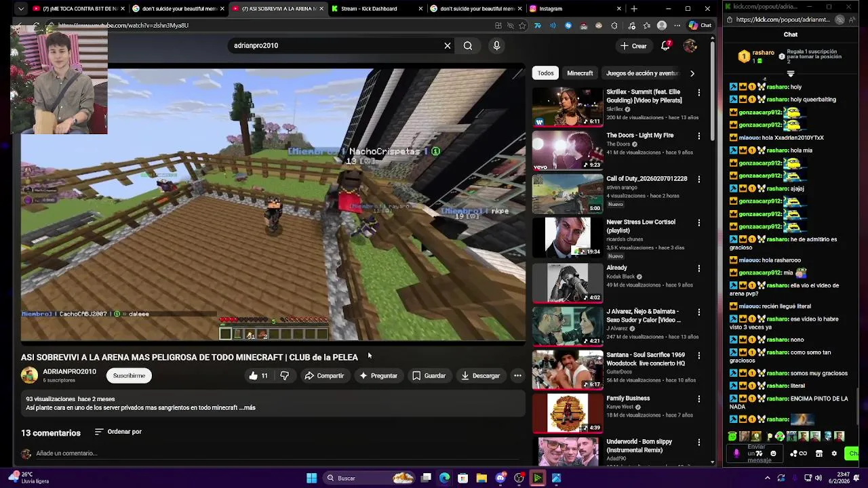
Task: Open File Explorer from the taskbar
Action: point(481,478)
